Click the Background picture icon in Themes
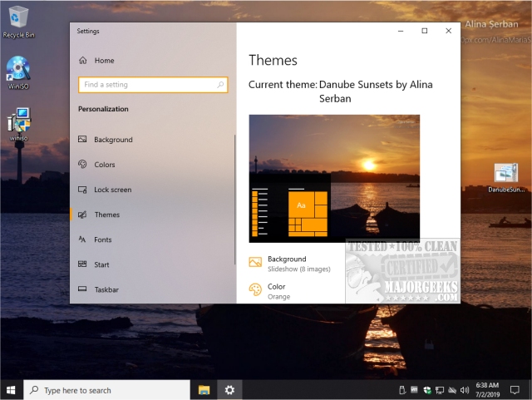 [255, 262]
